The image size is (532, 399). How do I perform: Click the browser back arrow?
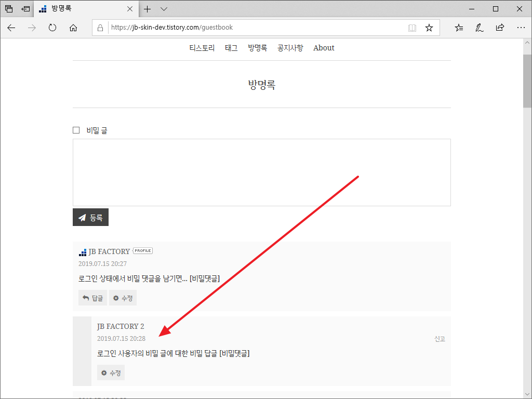11,28
